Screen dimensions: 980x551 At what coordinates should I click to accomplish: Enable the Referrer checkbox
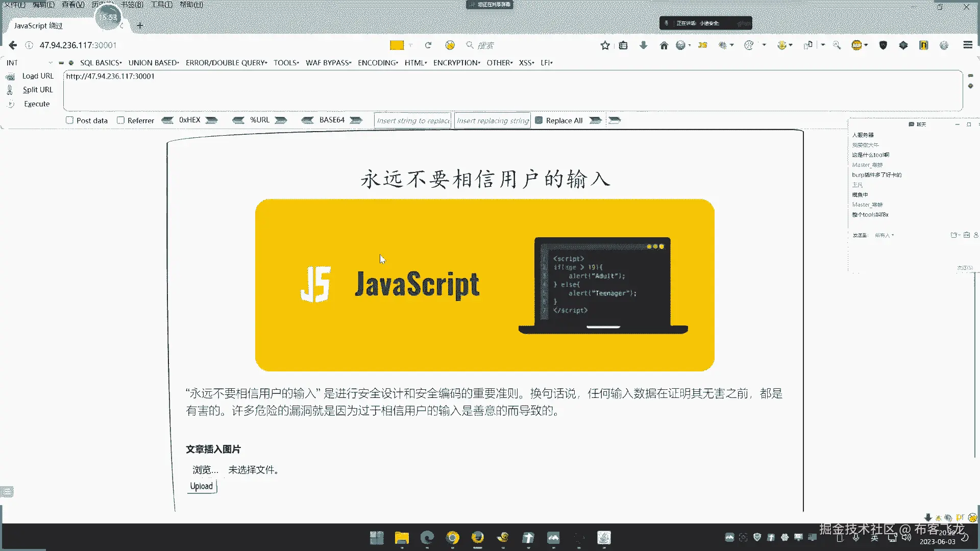pyautogui.click(x=121, y=120)
